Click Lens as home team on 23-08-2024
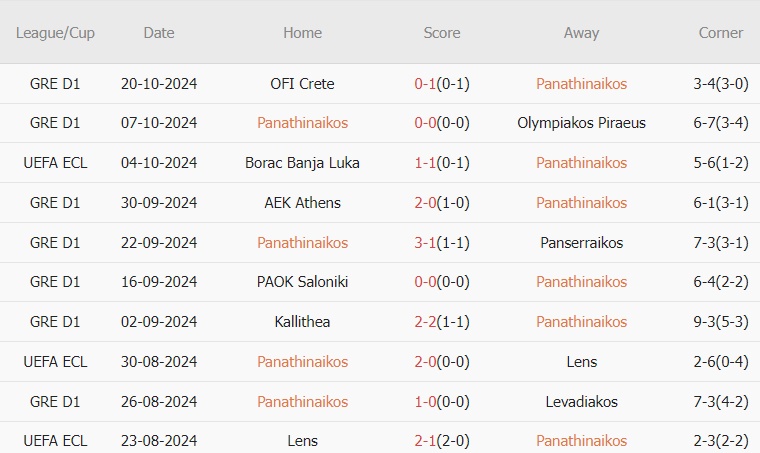 pyautogui.click(x=302, y=441)
